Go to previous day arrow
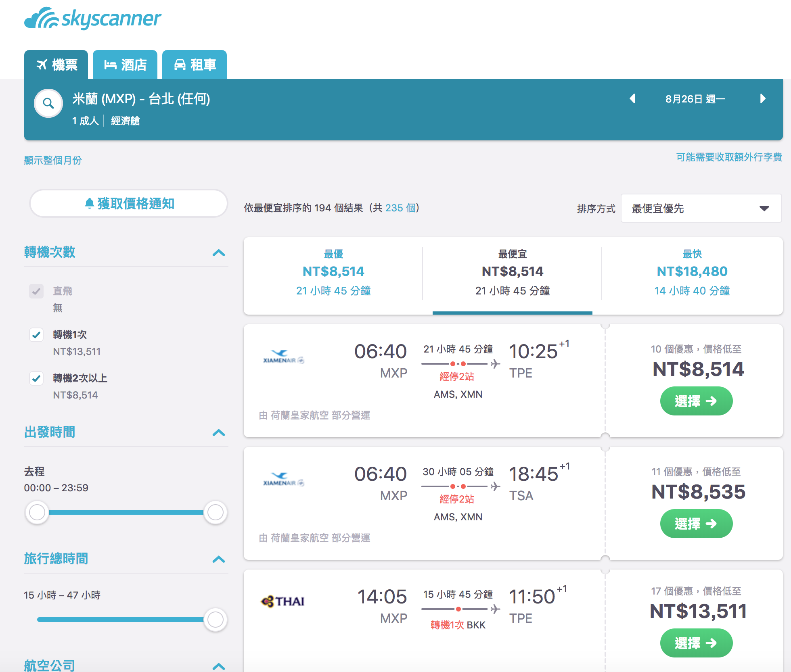The image size is (791, 672). click(x=632, y=99)
